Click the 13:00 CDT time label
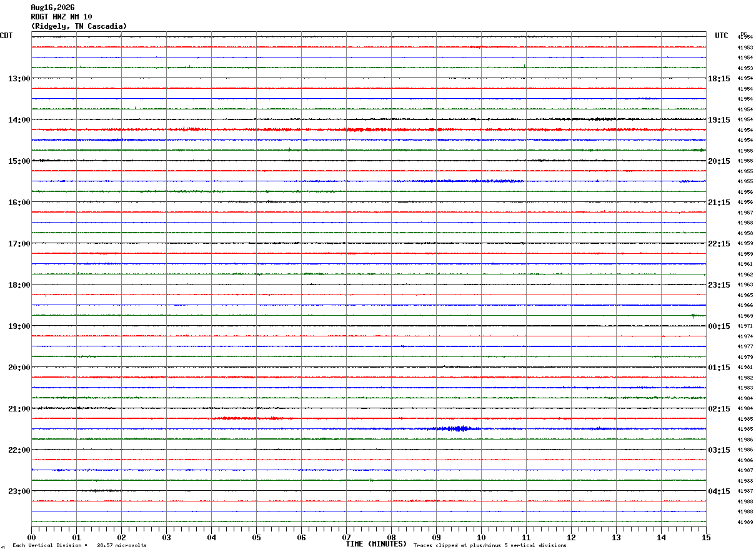Viewport: 756px width, 554px height. 19,79
